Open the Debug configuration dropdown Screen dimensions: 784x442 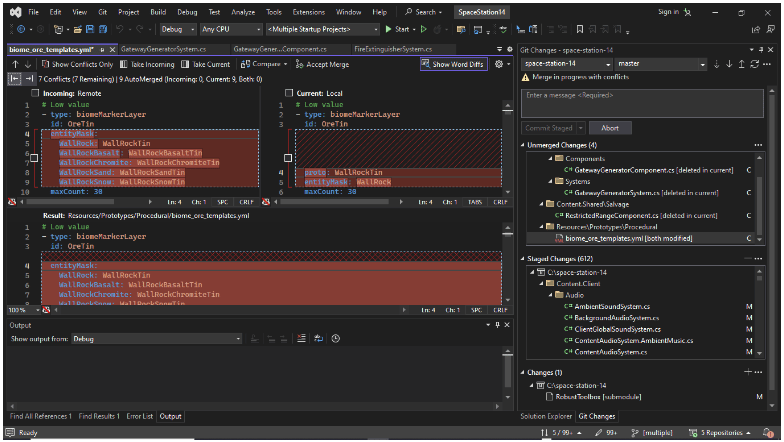pyautogui.click(x=178, y=30)
